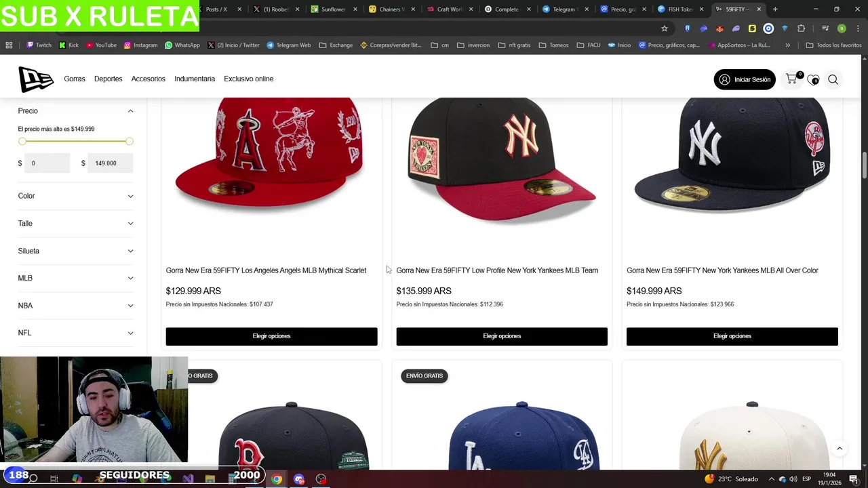The image size is (868, 488).
Task: Open the browser extensions puzzle icon
Action: (x=801, y=28)
